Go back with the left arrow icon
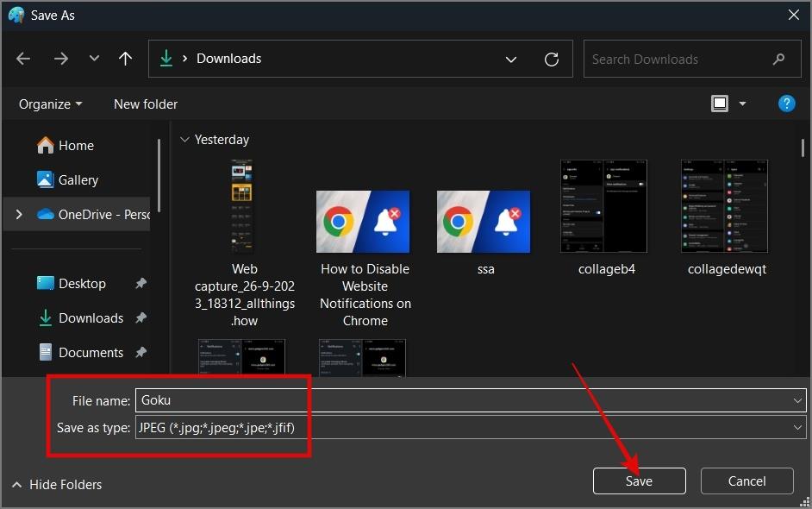812x509 pixels. click(x=23, y=59)
